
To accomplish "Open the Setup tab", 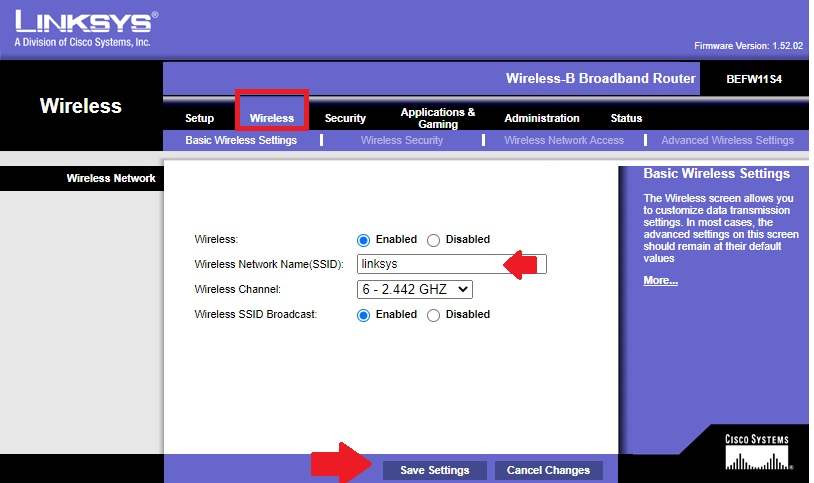I will point(199,118).
